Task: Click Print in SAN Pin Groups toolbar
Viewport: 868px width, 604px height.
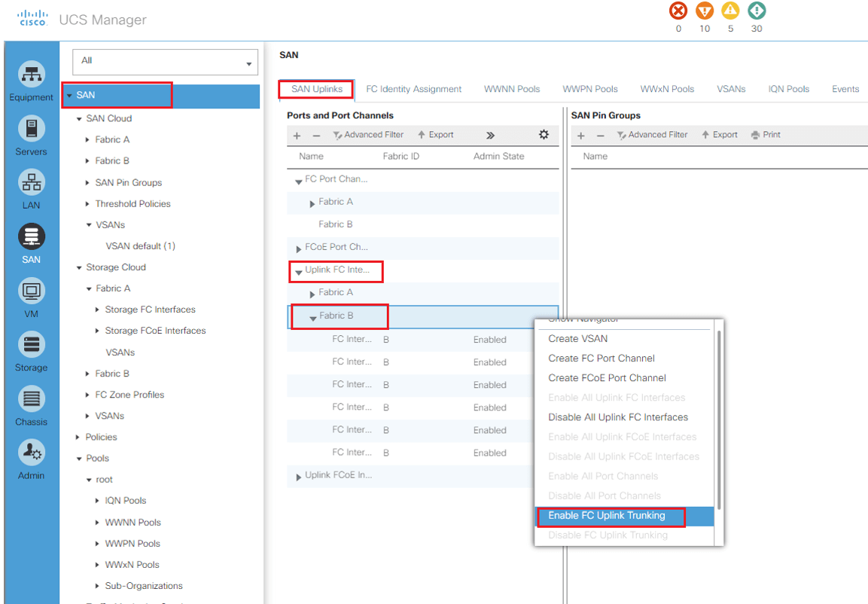Action: pyautogui.click(x=766, y=135)
